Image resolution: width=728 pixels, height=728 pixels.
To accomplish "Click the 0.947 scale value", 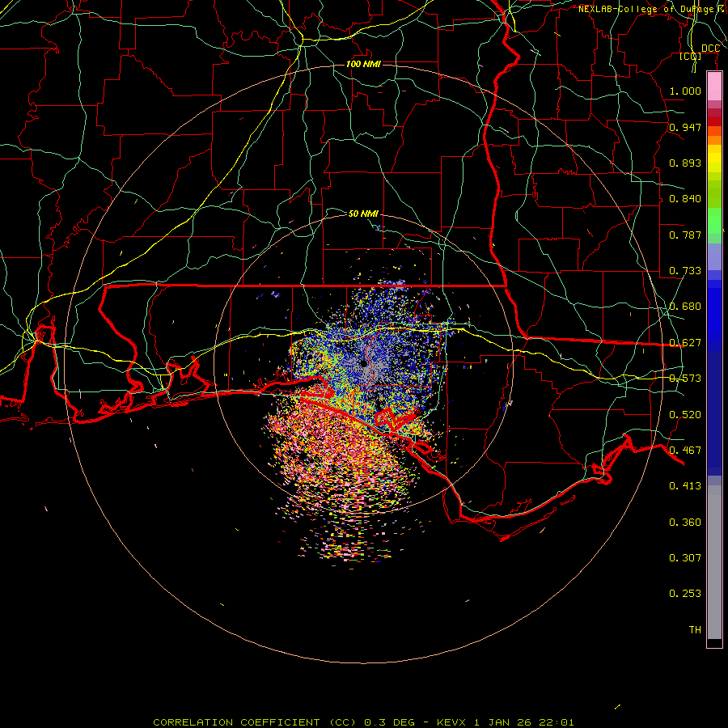I will tap(685, 127).
